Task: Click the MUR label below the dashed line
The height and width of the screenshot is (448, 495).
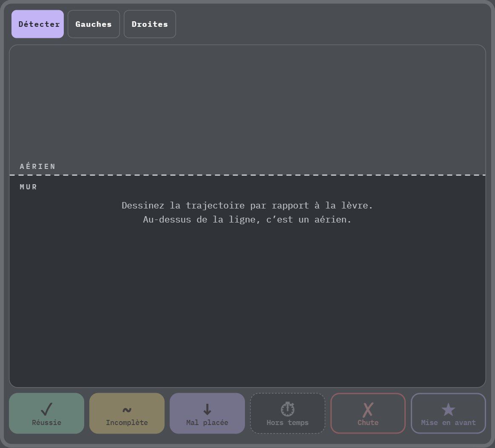Action: click(28, 187)
